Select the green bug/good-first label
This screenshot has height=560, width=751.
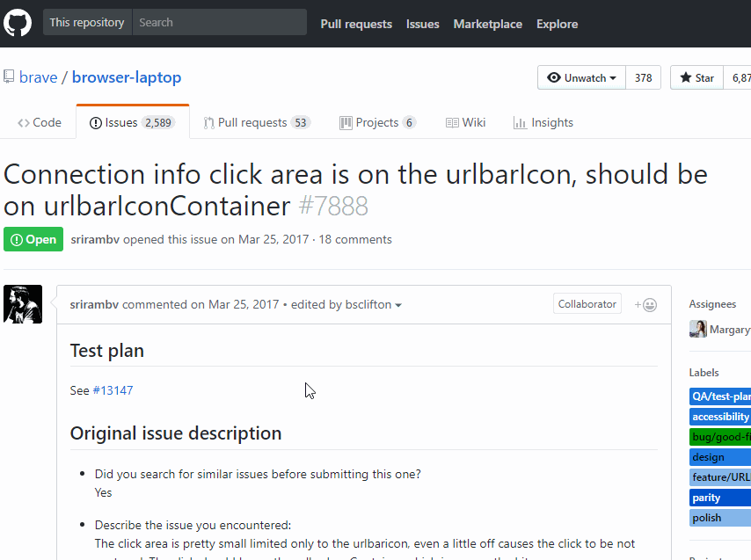coord(720,437)
